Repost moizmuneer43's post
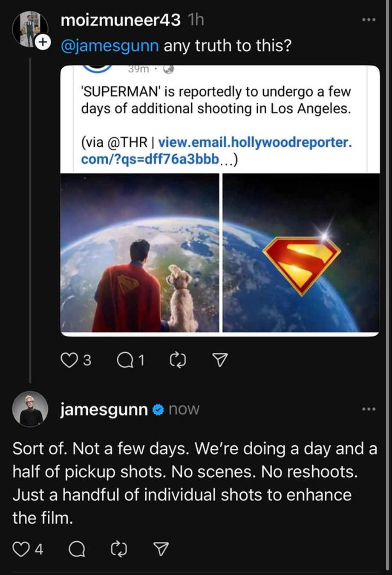The width and height of the screenshot is (392, 575). point(178,361)
